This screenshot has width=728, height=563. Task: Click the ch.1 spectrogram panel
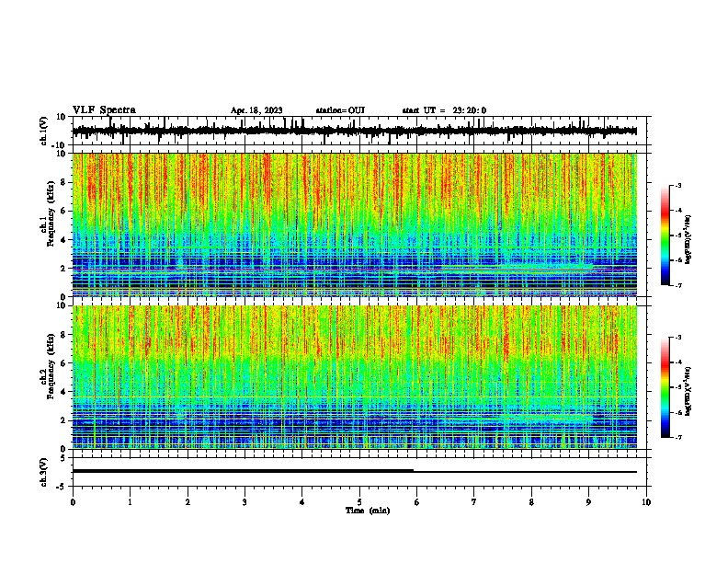(x=355, y=224)
